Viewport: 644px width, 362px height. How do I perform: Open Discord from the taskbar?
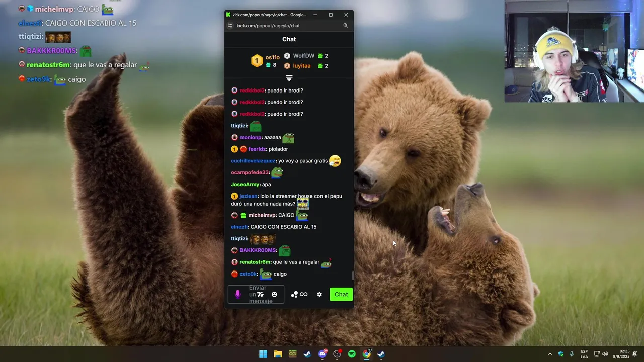(x=323, y=354)
